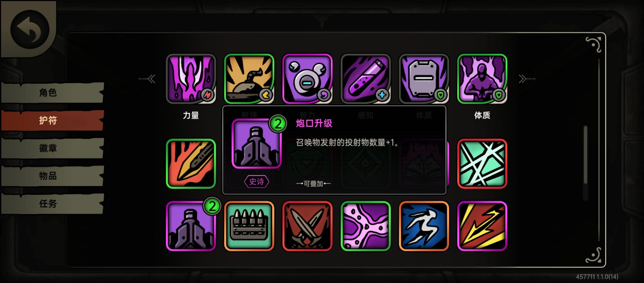Click the back arrow button
Viewport: 644px width, 283px height.
[30, 29]
